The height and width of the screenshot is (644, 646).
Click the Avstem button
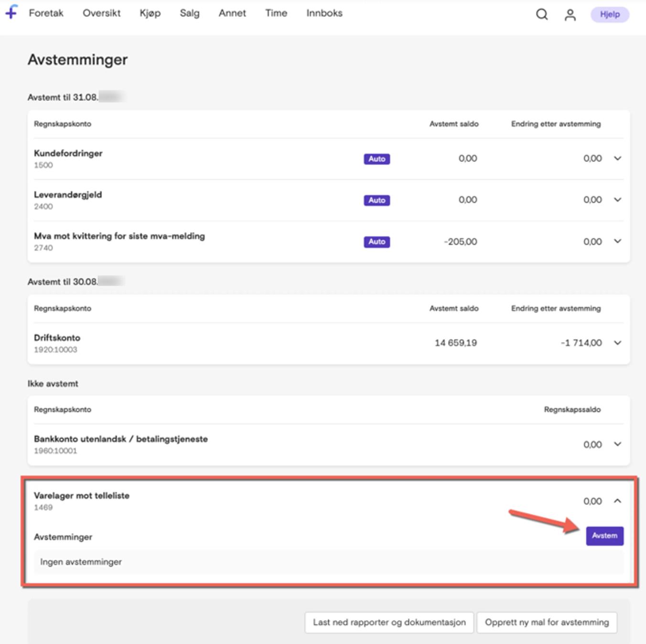pyautogui.click(x=604, y=536)
